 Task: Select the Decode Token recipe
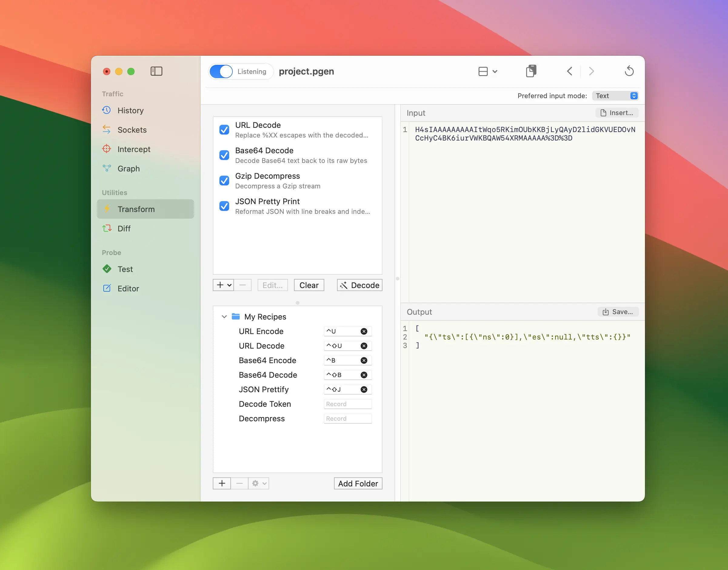(265, 404)
